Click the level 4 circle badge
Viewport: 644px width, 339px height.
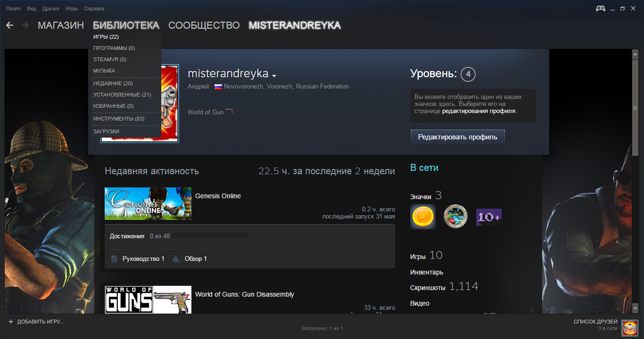click(x=468, y=74)
